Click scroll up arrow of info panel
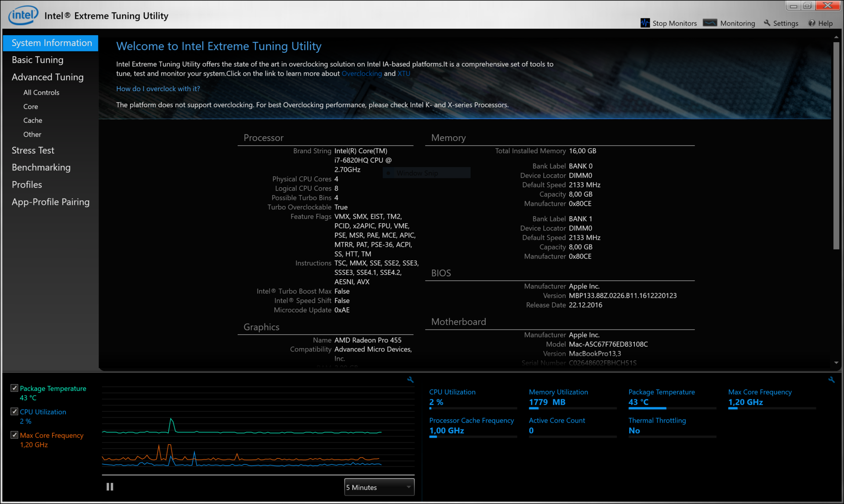Viewport: 844px width, 504px height. [x=836, y=37]
